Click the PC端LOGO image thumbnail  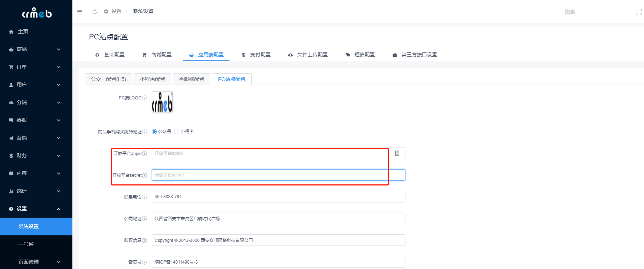click(162, 102)
